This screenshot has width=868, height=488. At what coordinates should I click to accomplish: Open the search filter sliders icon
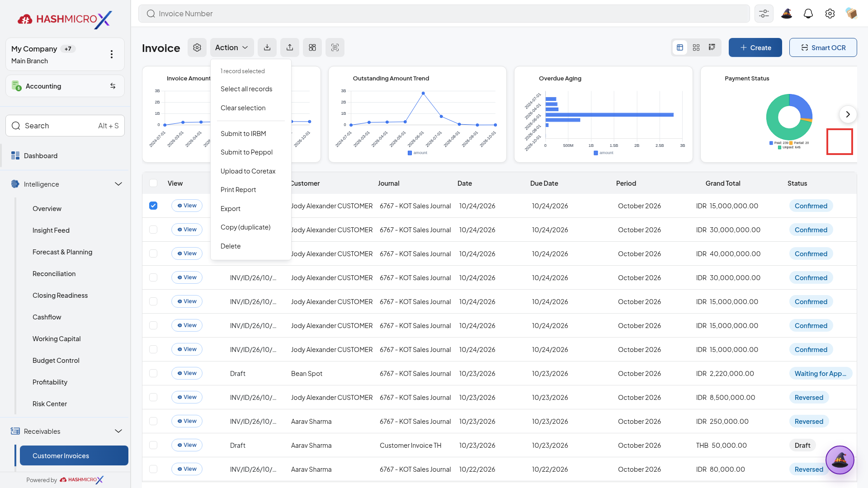click(x=764, y=14)
